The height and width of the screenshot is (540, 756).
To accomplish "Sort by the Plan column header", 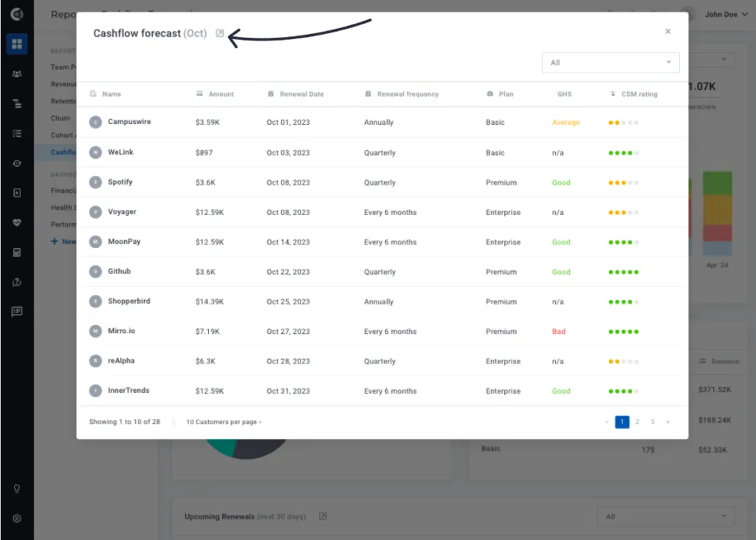I will [x=500, y=94].
